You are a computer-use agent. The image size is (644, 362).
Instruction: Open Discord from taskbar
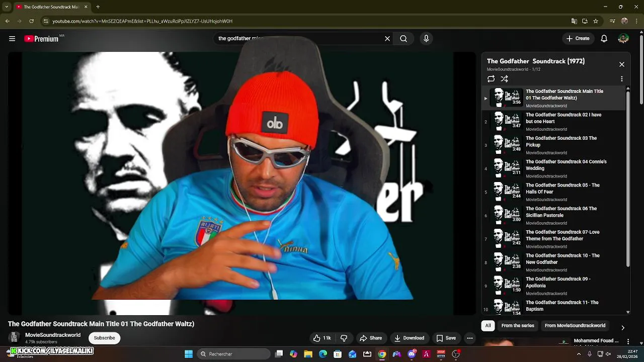click(x=412, y=354)
